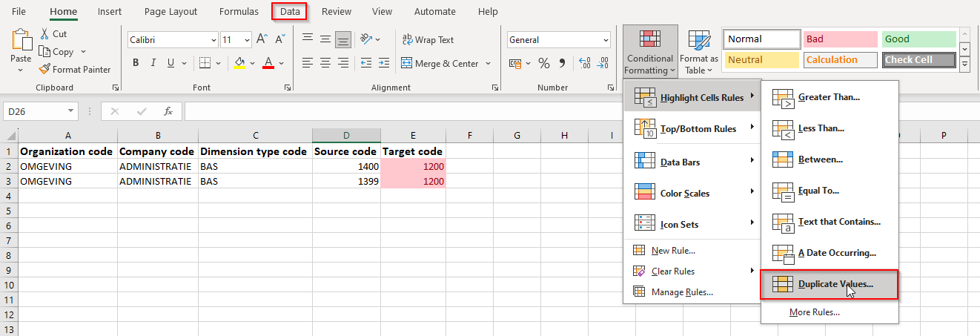The width and height of the screenshot is (980, 336).
Task: Open the Conditional Formatting dropdown button
Action: click(x=650, y=52)
